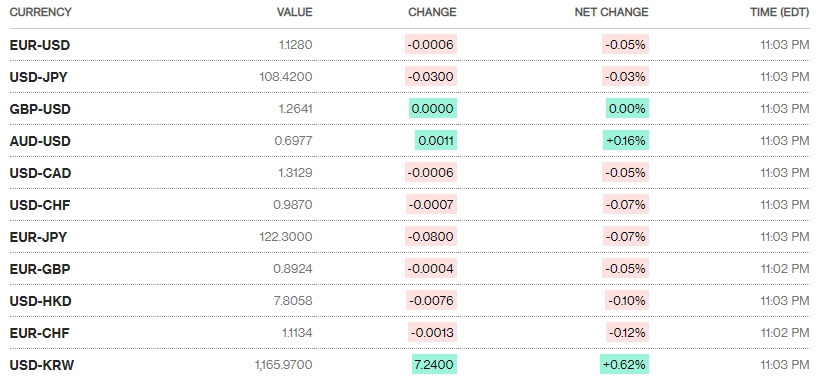
Task: Click the -0.07% net change for USD-CHF
Action: pyautogui.click(x=626, y=204)
